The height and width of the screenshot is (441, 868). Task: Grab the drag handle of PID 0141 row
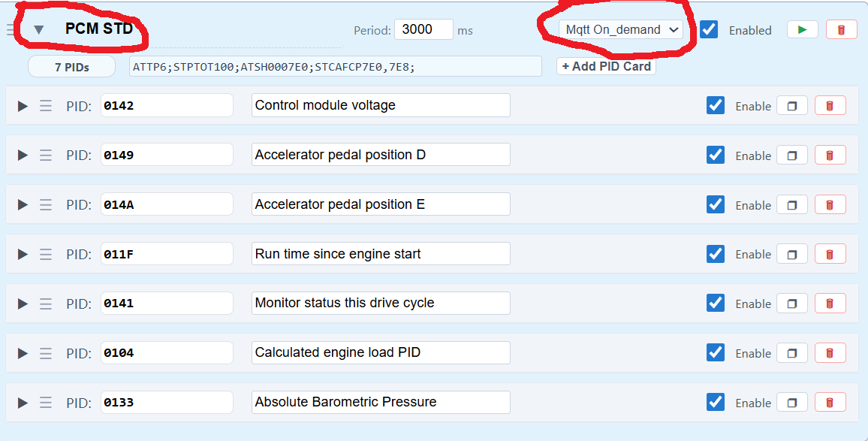(x=45, y=304)
